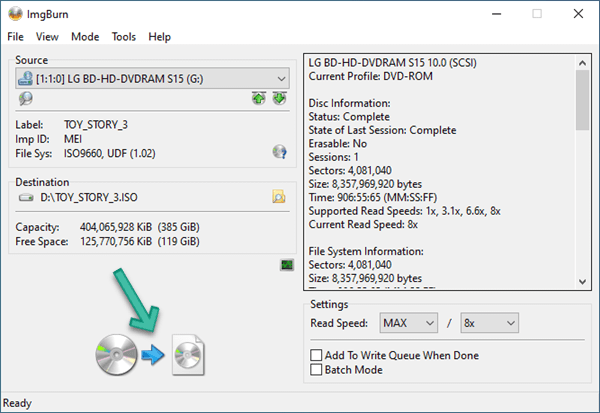This screenshot has height=413, width=600.
Task: Click the File System Information heading
Action: coord(366,251)
